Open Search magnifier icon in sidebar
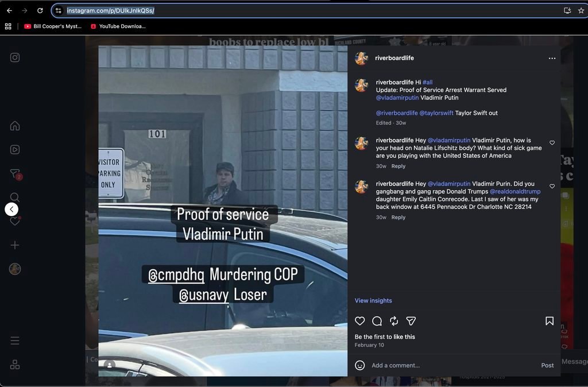The height and width of the screenshot is (387, 588). (14, 198)
